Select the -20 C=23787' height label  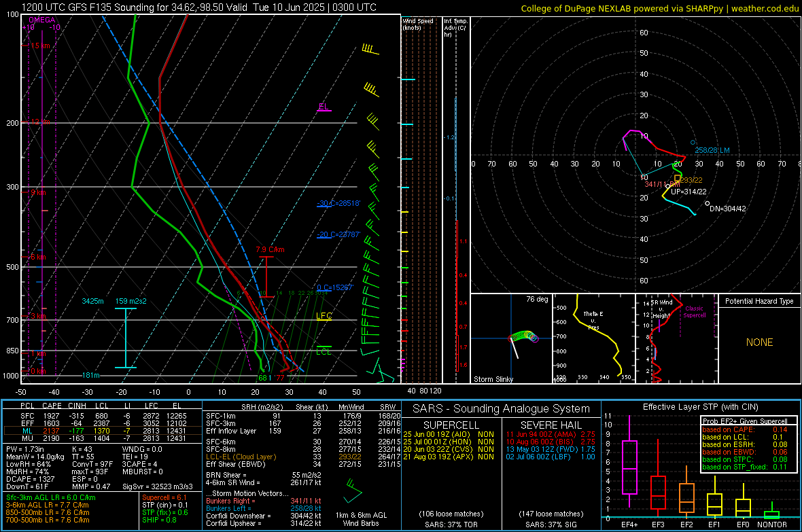coord(338,234)
